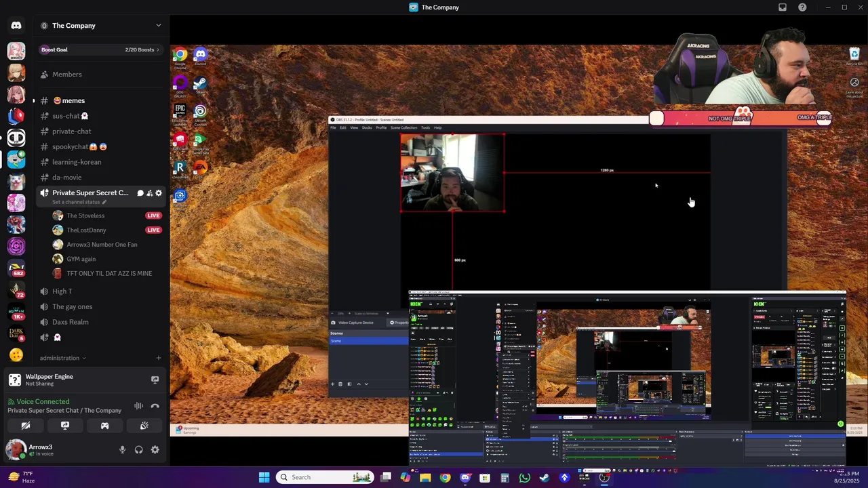Open first server icon in server list
868x488 pixels.
[x=16, y=51]
